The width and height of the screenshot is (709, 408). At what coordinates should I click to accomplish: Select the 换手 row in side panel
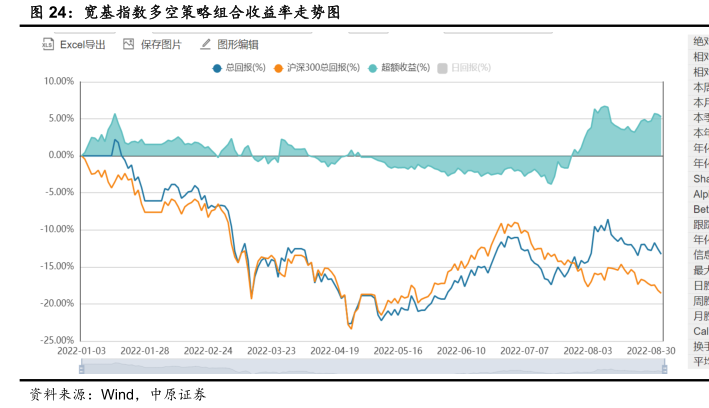click(700, 346)
